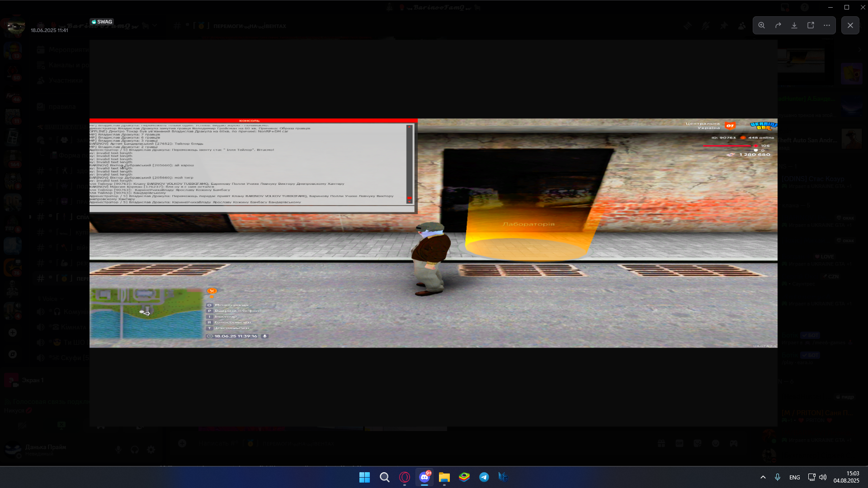The image size is (868, 488).
Task: Open File Explorer from the taskbar
Action: pyautogui.click(x=444, y=477)
